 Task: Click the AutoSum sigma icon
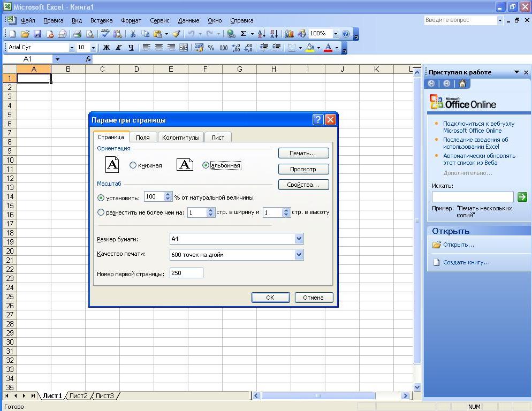(243, 34)
